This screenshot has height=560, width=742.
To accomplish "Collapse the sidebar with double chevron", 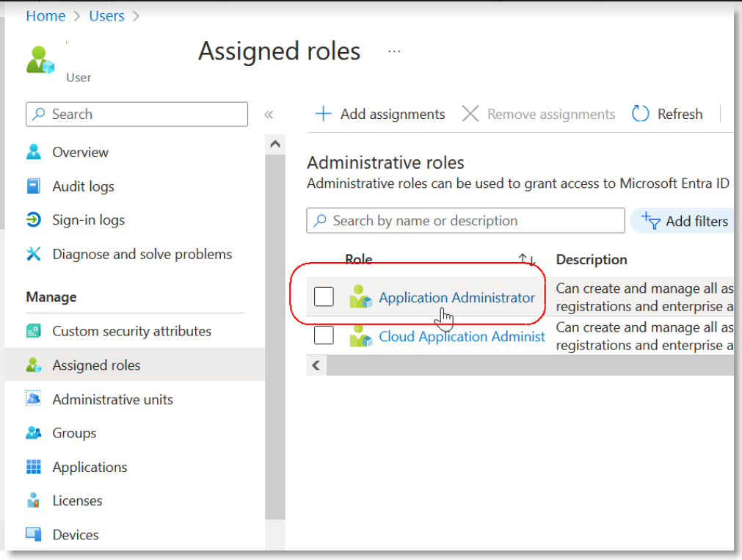I will coord(269,114).
